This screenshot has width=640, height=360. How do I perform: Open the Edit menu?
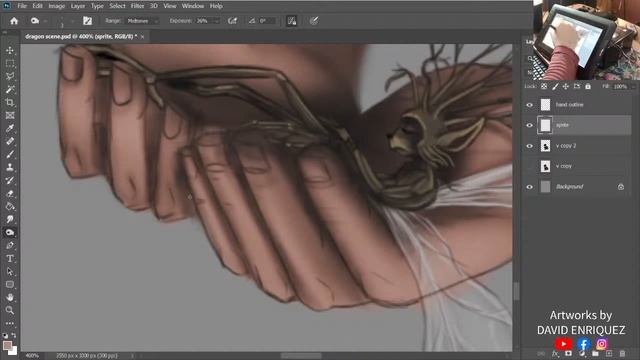click(x=38, y=6)
